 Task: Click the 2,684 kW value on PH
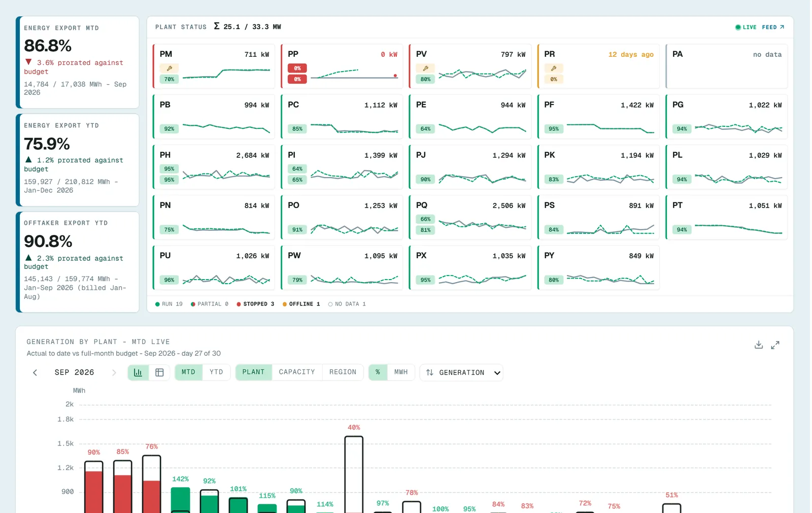click(x=252, y=155)
